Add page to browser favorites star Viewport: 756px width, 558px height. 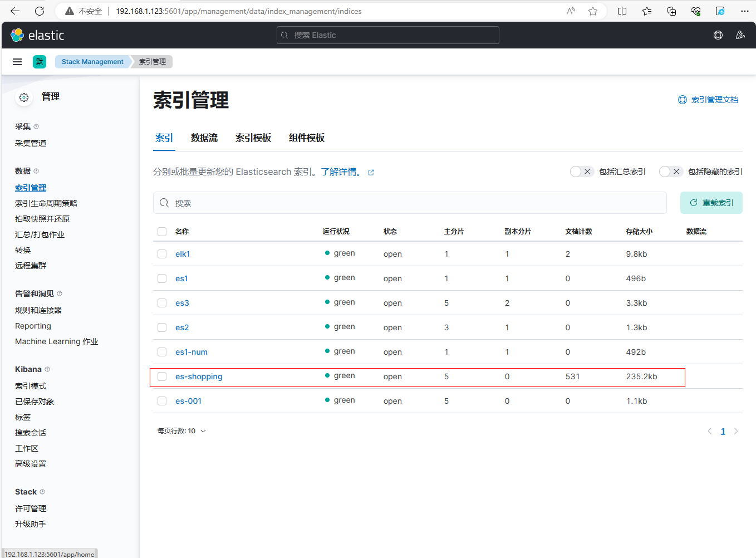point(593,11)
